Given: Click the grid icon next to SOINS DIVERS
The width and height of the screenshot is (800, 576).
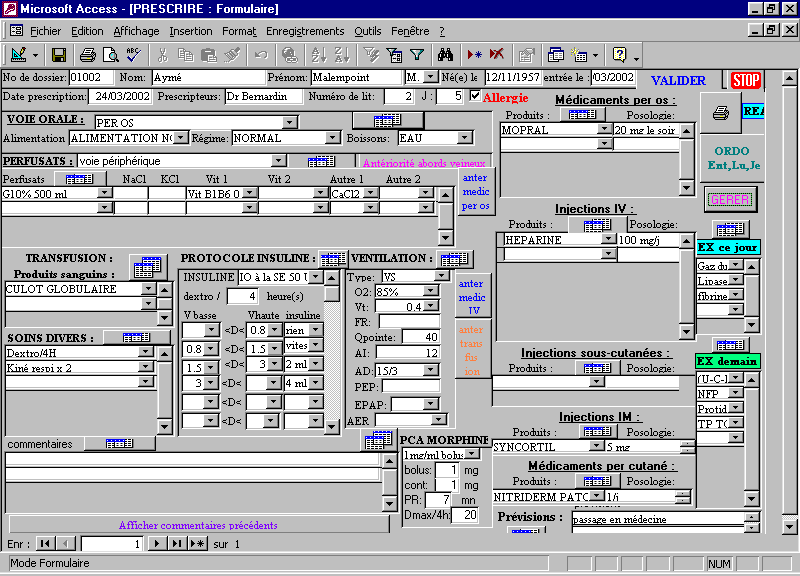Looking at the screenshot, I should tap(136, 337).
